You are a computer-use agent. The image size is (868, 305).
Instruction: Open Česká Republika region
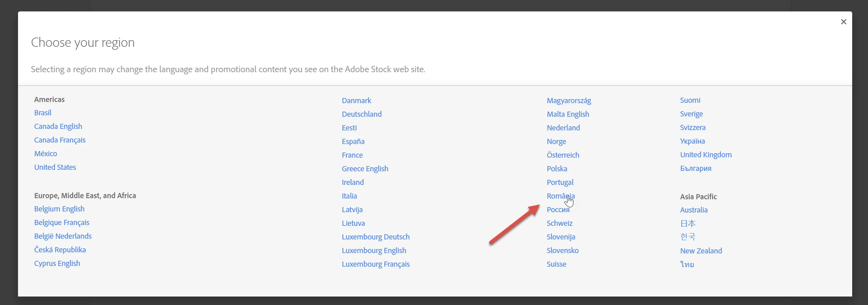coord(60,250)
